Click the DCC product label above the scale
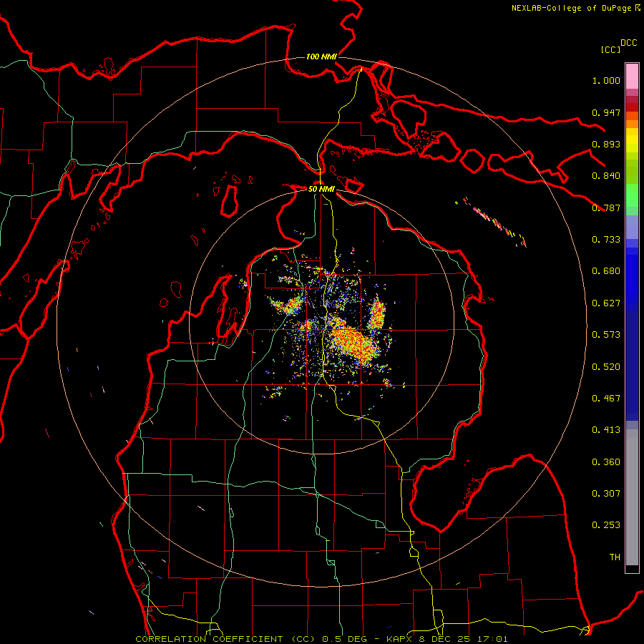The width and height of the screenshot is (644, 644). 628,43
